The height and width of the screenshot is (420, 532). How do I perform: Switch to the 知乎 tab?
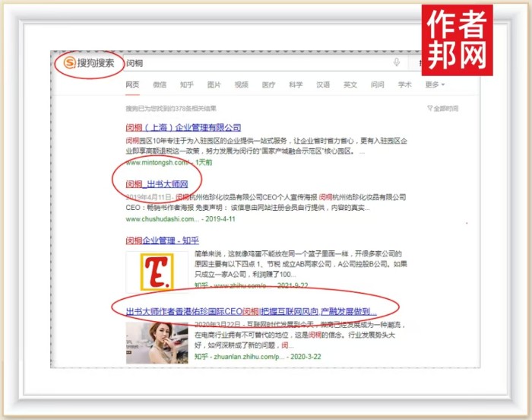tap(187, 85)
